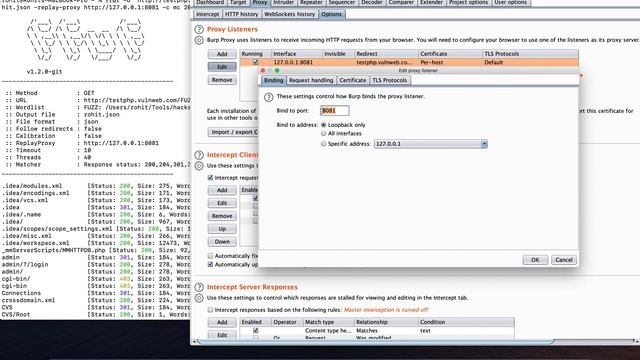This screenshot has width=640, height=360.
Task: Switch to HTTP history subtab
Action: [x=242, y=14]
